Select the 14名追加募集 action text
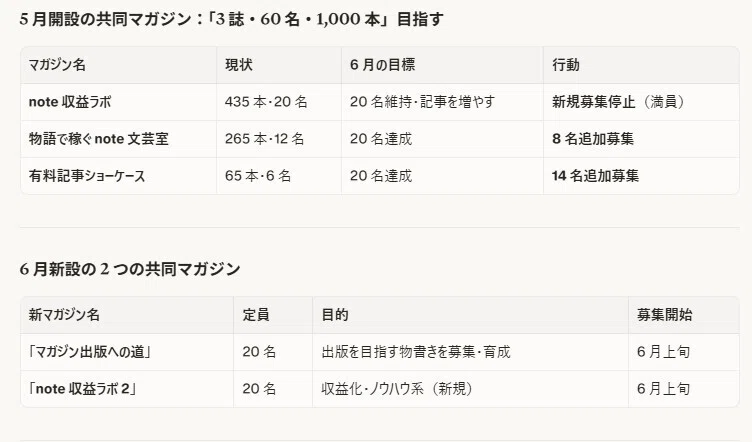Image resolution: width=752 pixels, height=442 pixels. pos(595,175)
